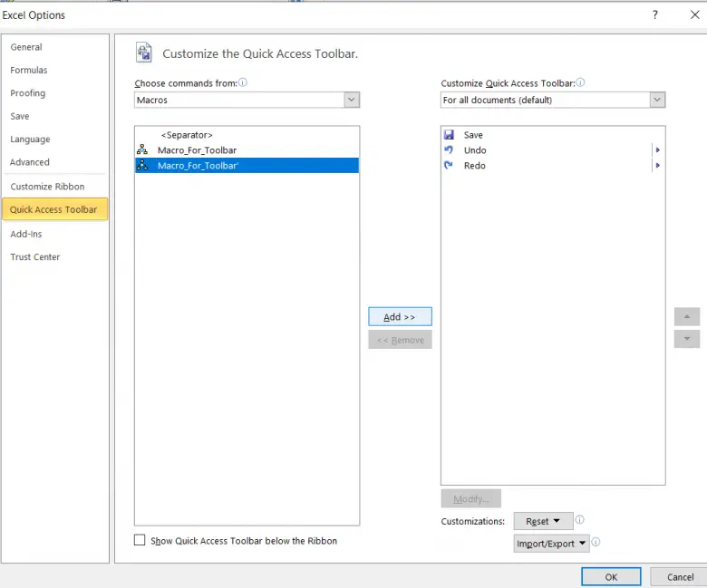Open the For all documents dropdown
707x588 pixels.
(657, 100)
